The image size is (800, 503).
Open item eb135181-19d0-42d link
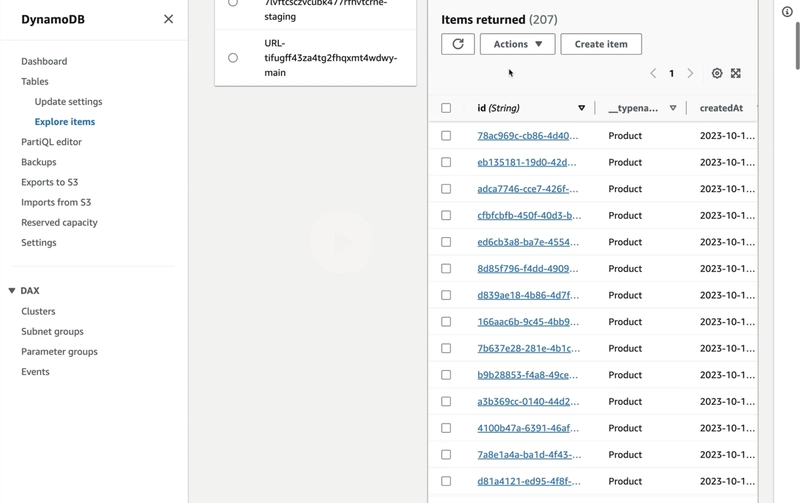tap(527, 162)
